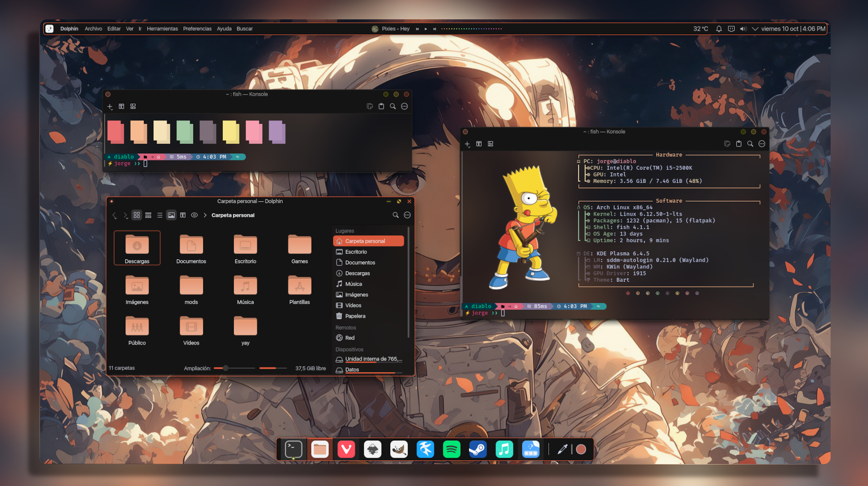Click the Carpeta personal breadcrumb in location bar
The width and height of the screenshot is (868, 486).
click(x=233, y=215)
